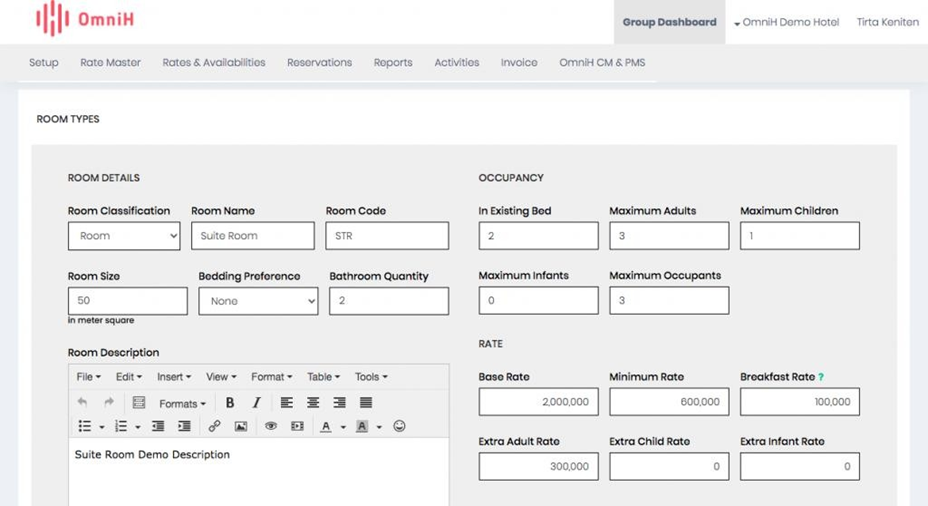Open the Bedding Preference dropdown
928x506 pixels.
coord(258,301)
